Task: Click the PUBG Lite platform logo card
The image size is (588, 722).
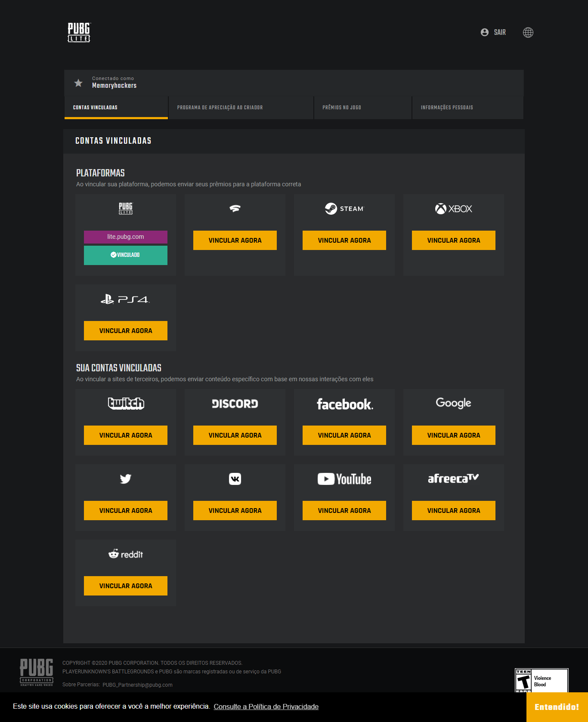Action: coord(126,208)
